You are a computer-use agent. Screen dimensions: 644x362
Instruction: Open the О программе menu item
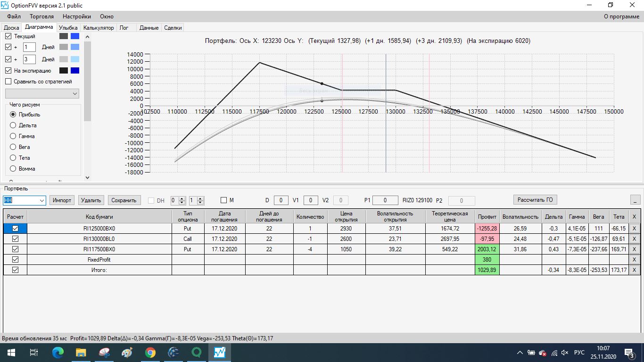[621, 16]
